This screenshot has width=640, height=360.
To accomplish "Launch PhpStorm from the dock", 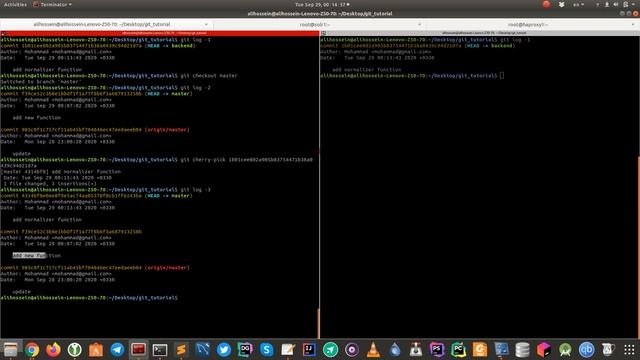I will coord(437,350).
